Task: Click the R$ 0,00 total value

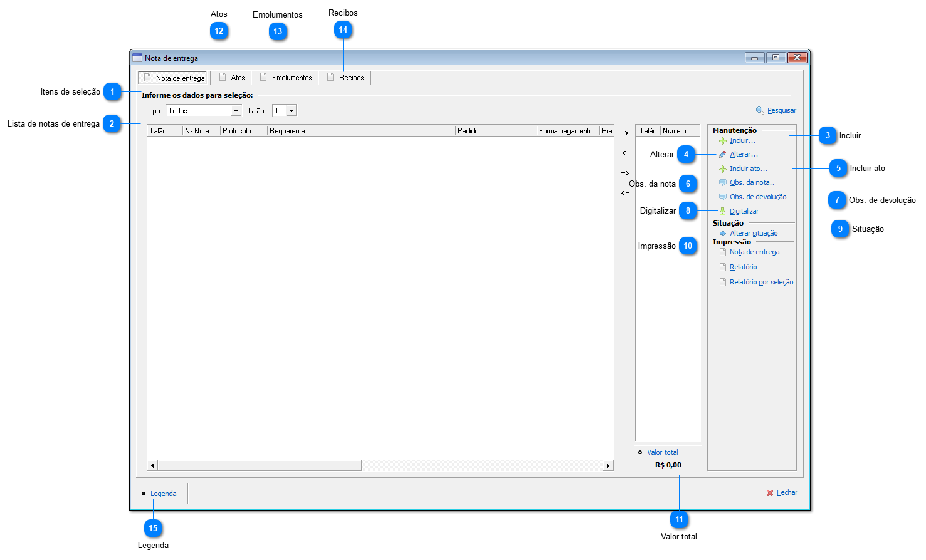Action: pyautogui.click(x=668, y=465)
